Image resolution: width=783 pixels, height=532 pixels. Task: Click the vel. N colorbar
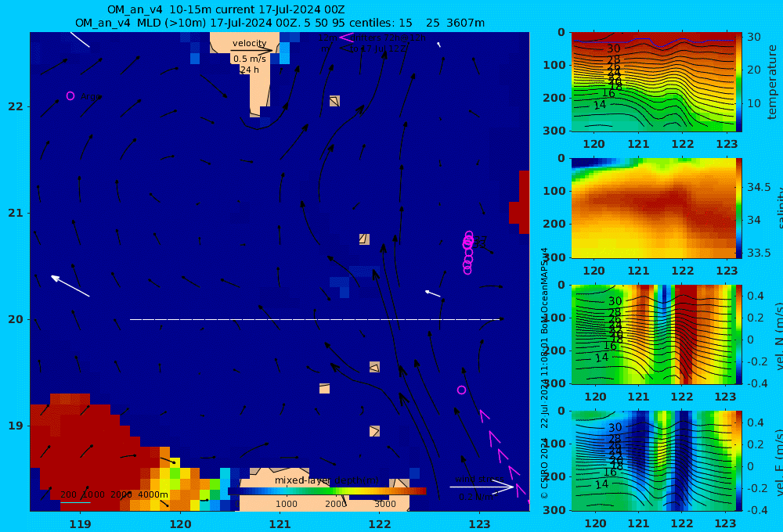coord(738,334)
